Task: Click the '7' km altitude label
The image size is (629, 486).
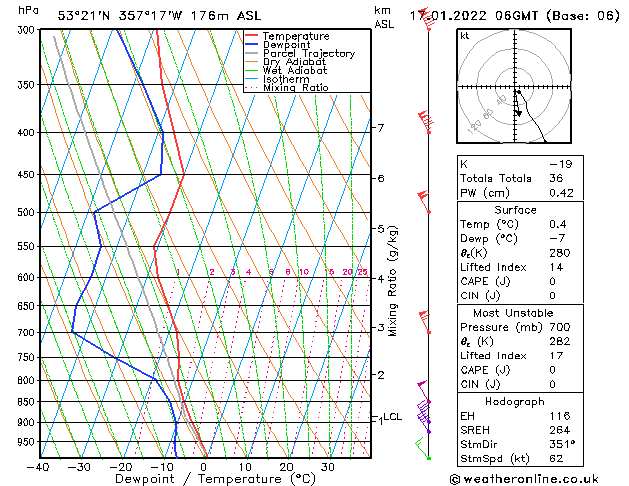Action: point(381,128)
